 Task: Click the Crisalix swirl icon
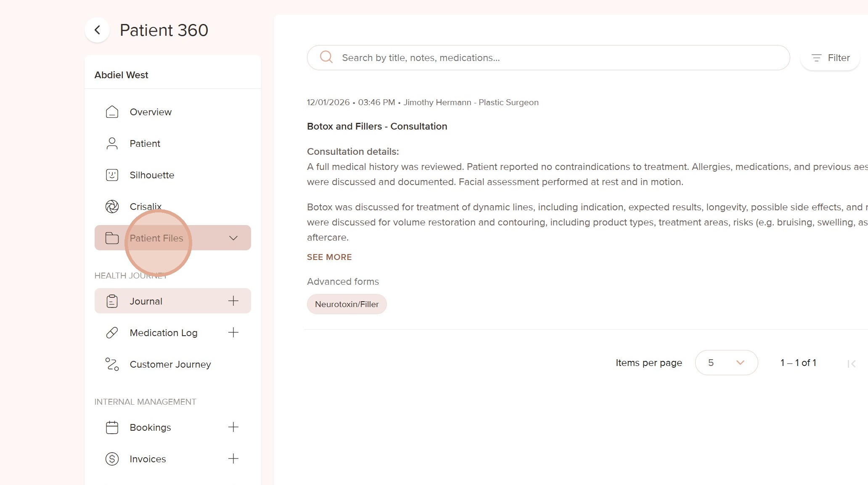tap(112, 207)
